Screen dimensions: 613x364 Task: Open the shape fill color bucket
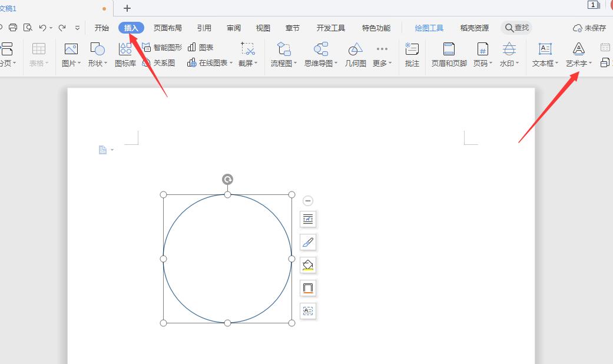pos(308,265)
